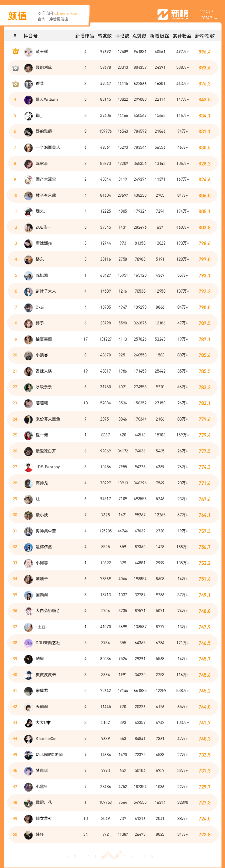Click the gold crown rank-one icon
This screenshot has width=225, height=868.
[x=15, y=52]
